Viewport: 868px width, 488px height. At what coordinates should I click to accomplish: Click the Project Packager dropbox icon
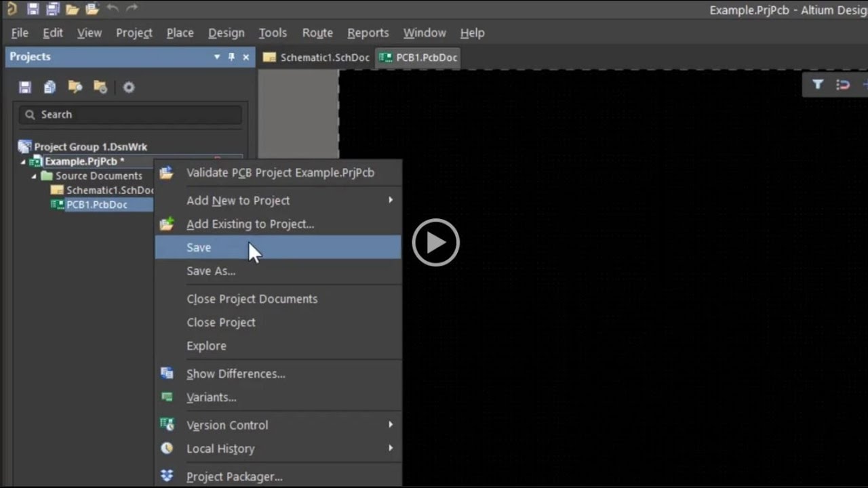[167, 476]
